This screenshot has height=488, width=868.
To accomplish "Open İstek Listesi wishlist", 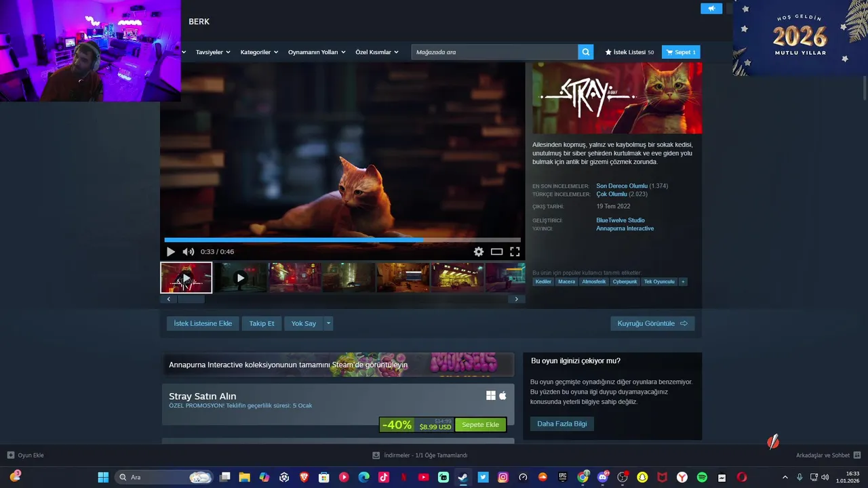I will tap(629, 52).
